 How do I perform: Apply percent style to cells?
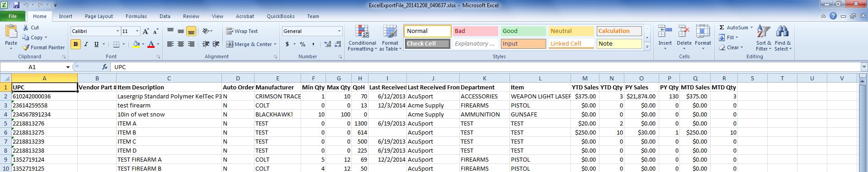pos(302,44)
